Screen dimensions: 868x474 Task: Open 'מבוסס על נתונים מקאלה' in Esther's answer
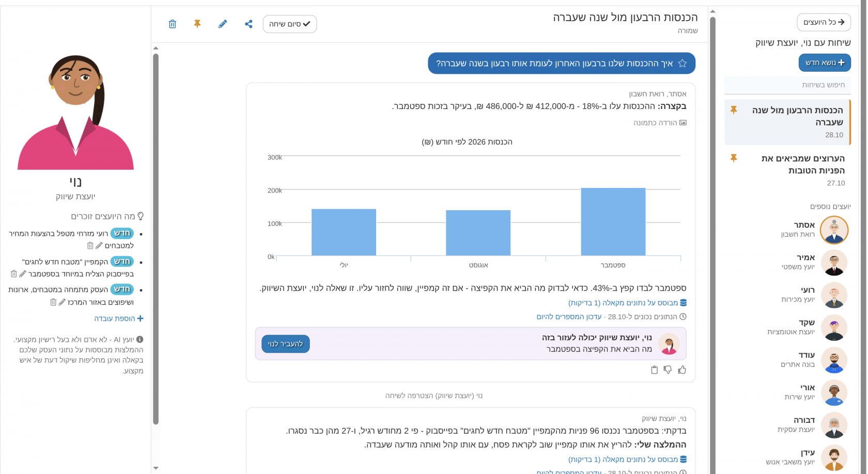627,303
